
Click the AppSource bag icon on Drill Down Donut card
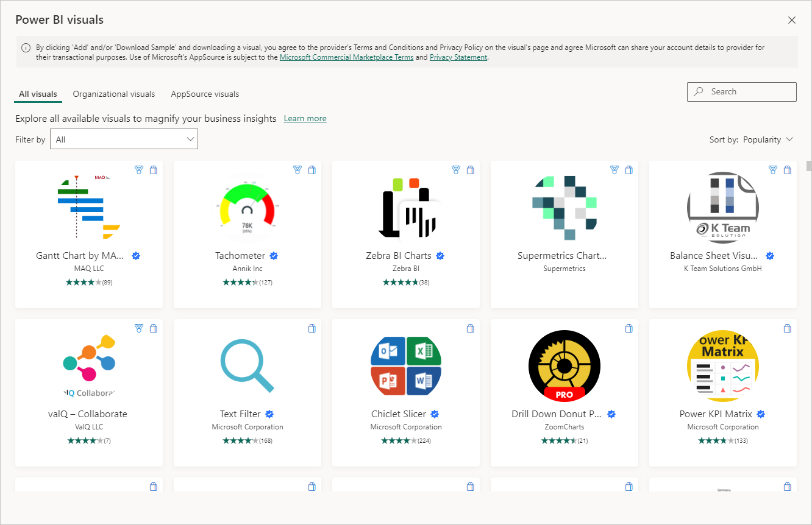629,328
